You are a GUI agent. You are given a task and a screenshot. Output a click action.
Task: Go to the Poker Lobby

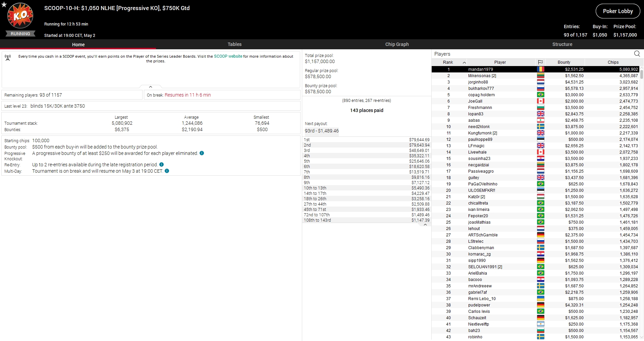pyautogui.click(x=618, y=11)
